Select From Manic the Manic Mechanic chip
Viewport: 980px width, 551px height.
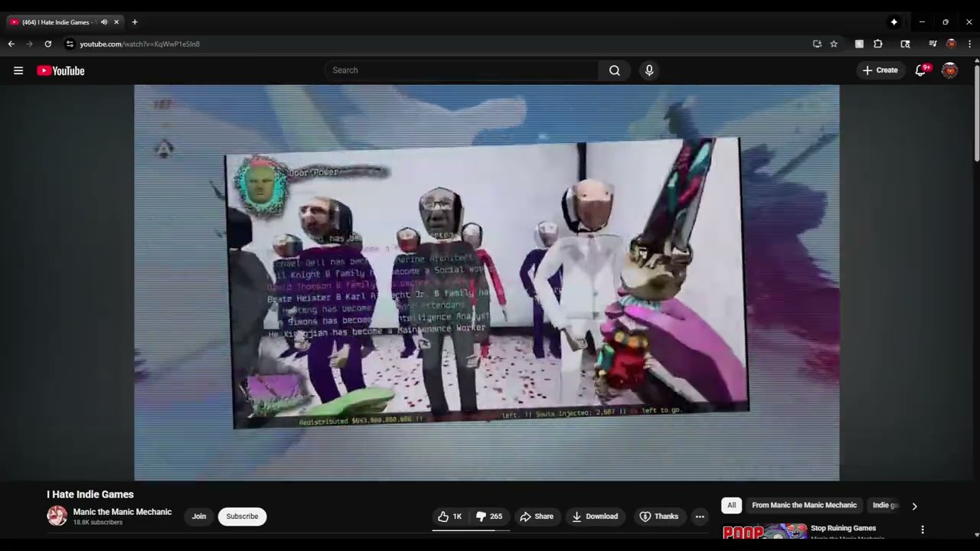(804, 505)
